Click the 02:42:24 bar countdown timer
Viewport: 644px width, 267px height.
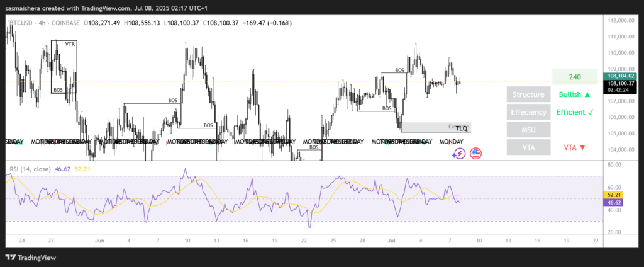(x=619, y=89)
